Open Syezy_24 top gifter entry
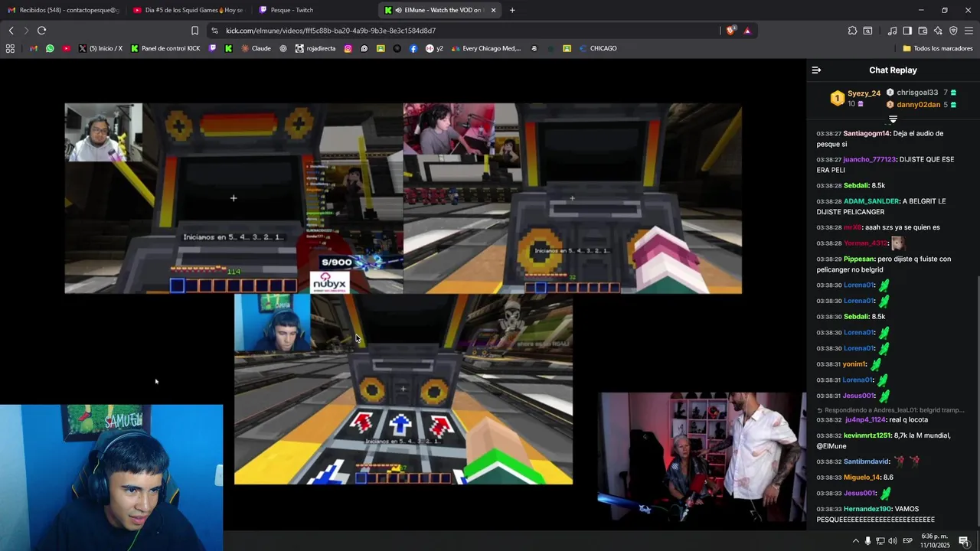The height and width of the screenshot is (551, 980). [x=856, y=98]
